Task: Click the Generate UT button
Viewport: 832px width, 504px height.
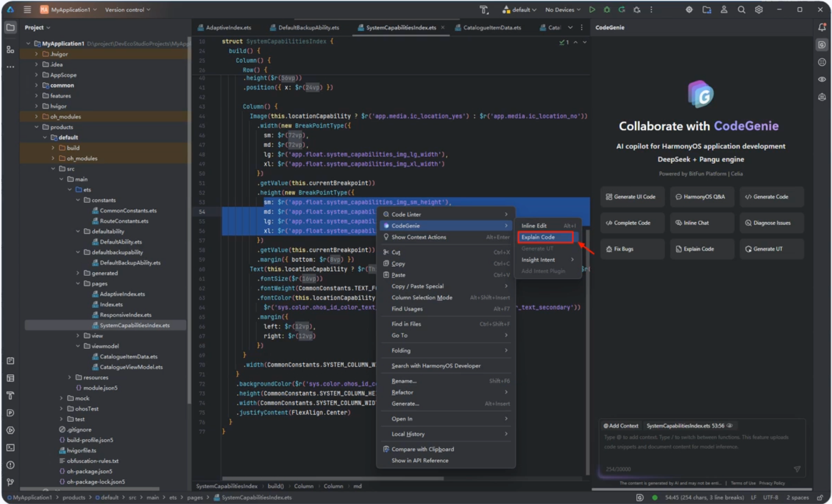Action: 771,249
